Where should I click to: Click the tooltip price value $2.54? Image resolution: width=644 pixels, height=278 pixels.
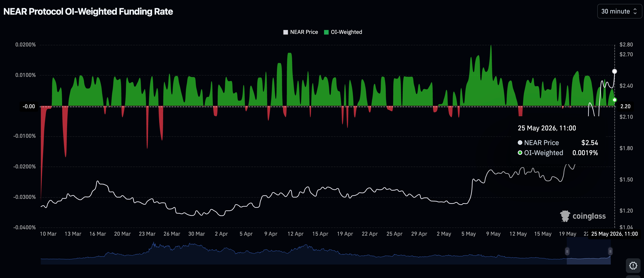pos(589,143)
